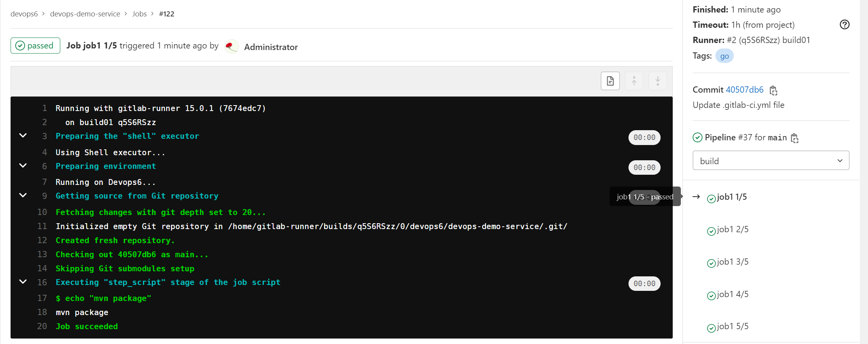The width and height of the screenshot is (868, 344).
Task: Go to devops-demo-service breadcrumb
Action: click(85, 14)
